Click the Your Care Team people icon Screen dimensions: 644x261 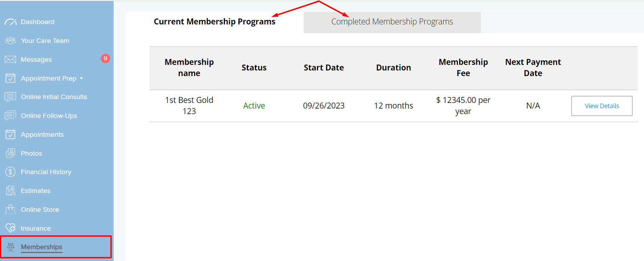pos(10,40)
